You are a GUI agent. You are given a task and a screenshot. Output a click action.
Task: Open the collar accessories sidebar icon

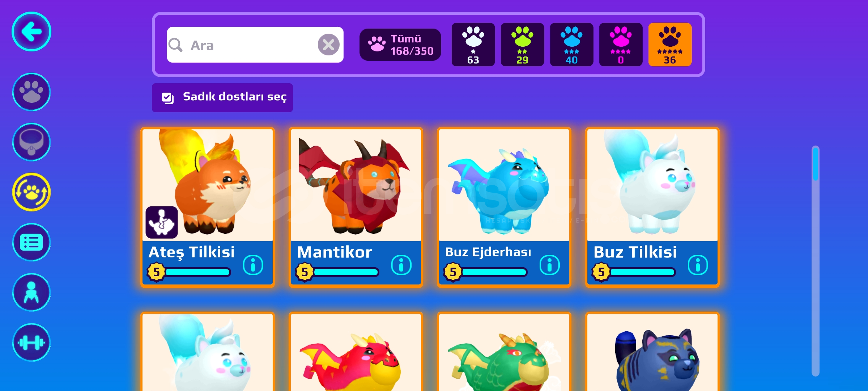tap(31, 142)
